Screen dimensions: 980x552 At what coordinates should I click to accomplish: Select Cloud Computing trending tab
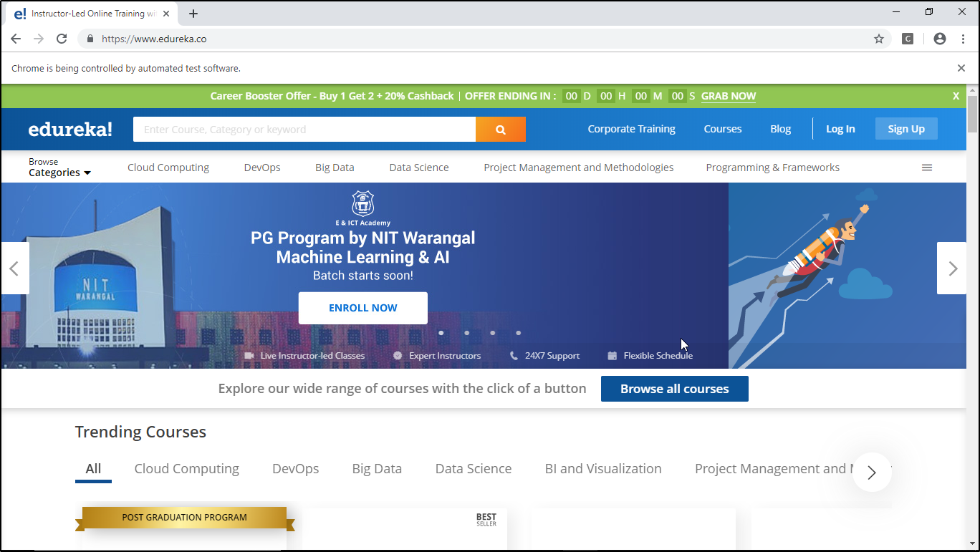point(187,469)
